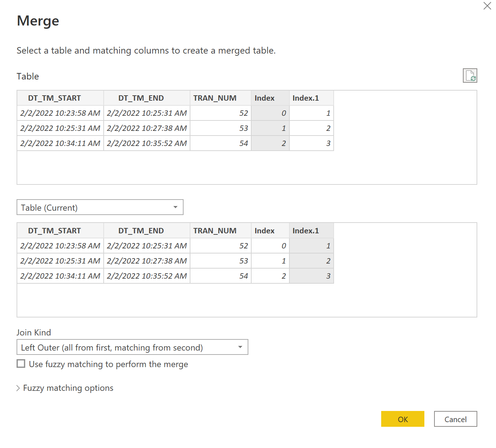Click 10:23:58 AM start cell in top table

click(x=60, y=113)
